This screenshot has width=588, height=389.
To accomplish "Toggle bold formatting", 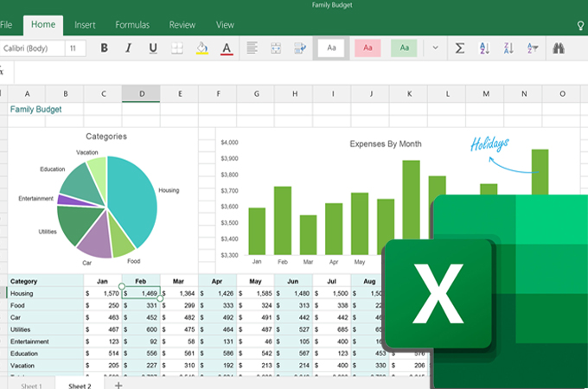I will (x=105, y=48).
